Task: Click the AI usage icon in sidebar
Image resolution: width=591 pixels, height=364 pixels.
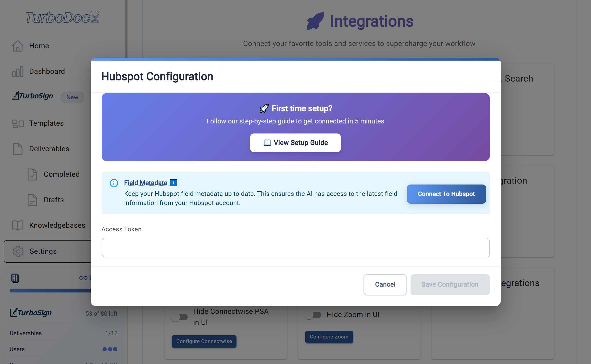Action: (x=15, y=278)
